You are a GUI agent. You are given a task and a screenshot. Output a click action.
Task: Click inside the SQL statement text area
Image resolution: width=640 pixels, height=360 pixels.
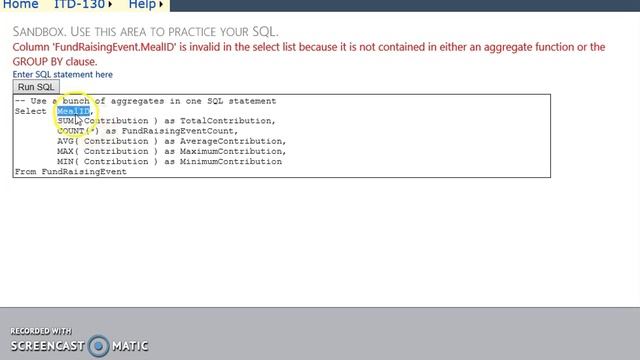click(x=282, y=136)
